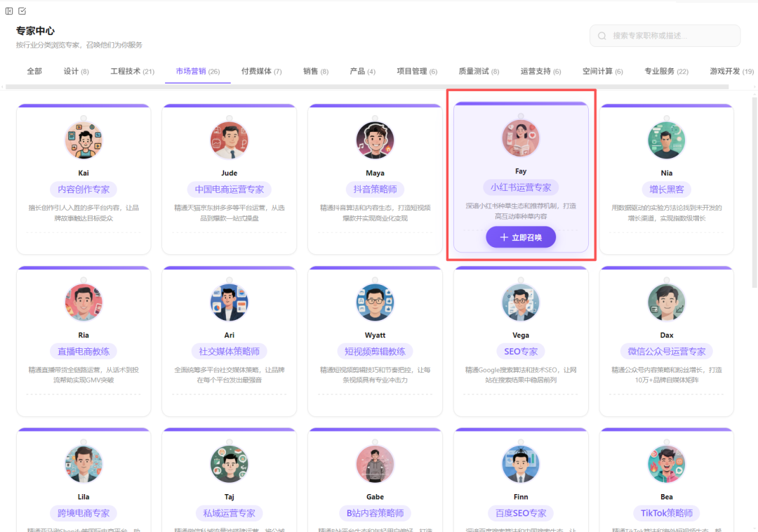Click Maya's avatar icon
Viewport: 758px width, 532px height.
pos(375,140)
